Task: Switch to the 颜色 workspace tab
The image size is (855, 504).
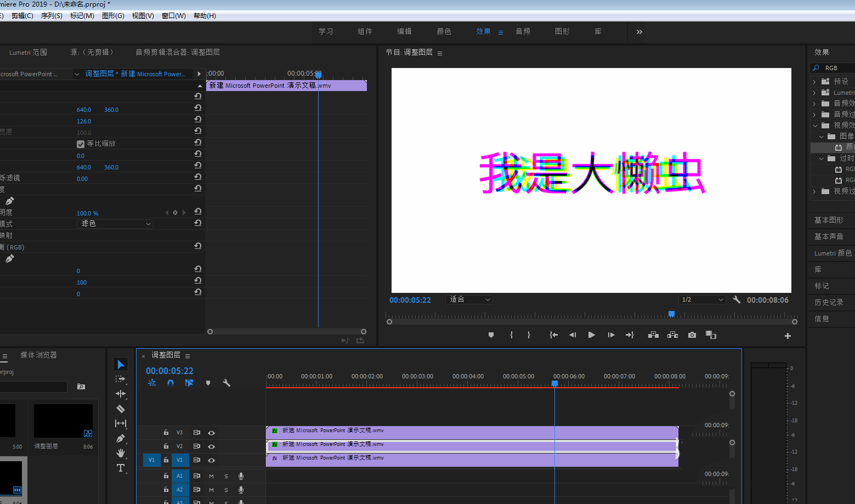Action: 444,32
